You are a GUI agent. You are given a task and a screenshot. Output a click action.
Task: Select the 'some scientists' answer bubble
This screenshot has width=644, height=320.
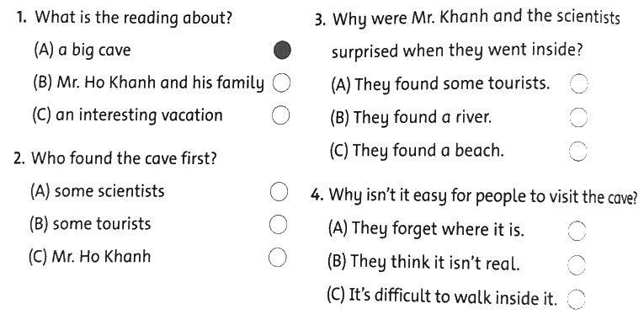click(x=279, y=192)
